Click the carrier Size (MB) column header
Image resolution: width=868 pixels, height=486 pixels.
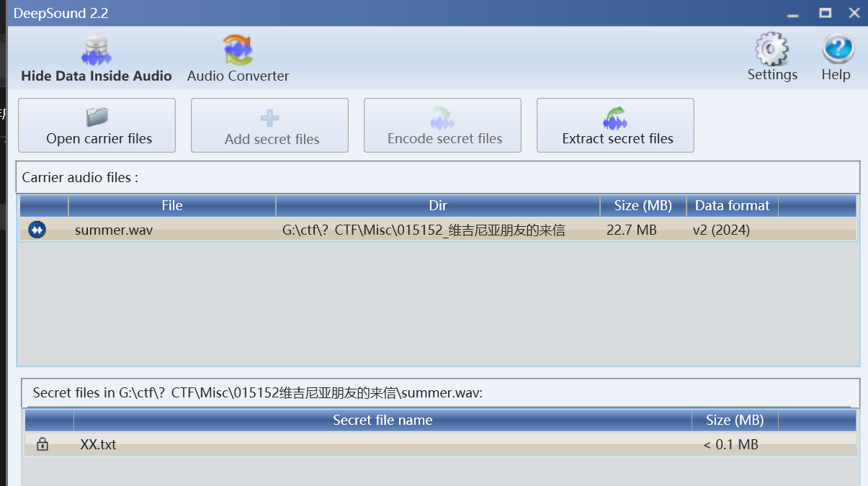tap(643, 206)
